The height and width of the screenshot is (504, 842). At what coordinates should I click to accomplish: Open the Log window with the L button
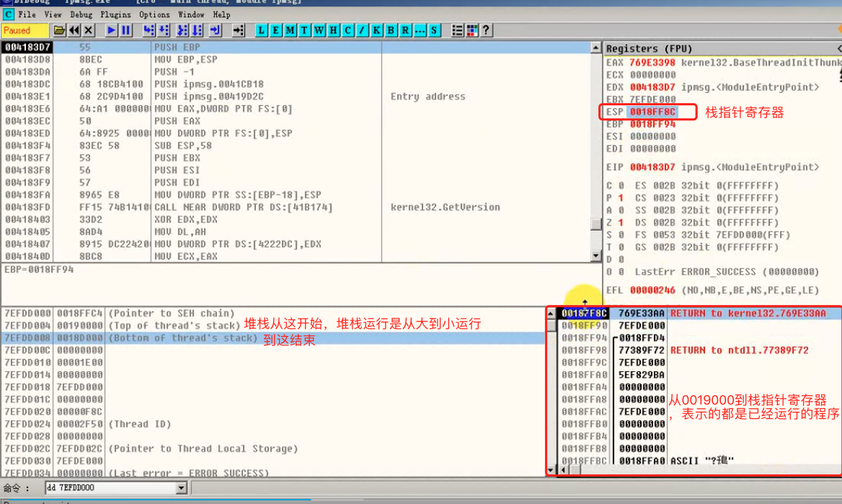tap(261, 30)
